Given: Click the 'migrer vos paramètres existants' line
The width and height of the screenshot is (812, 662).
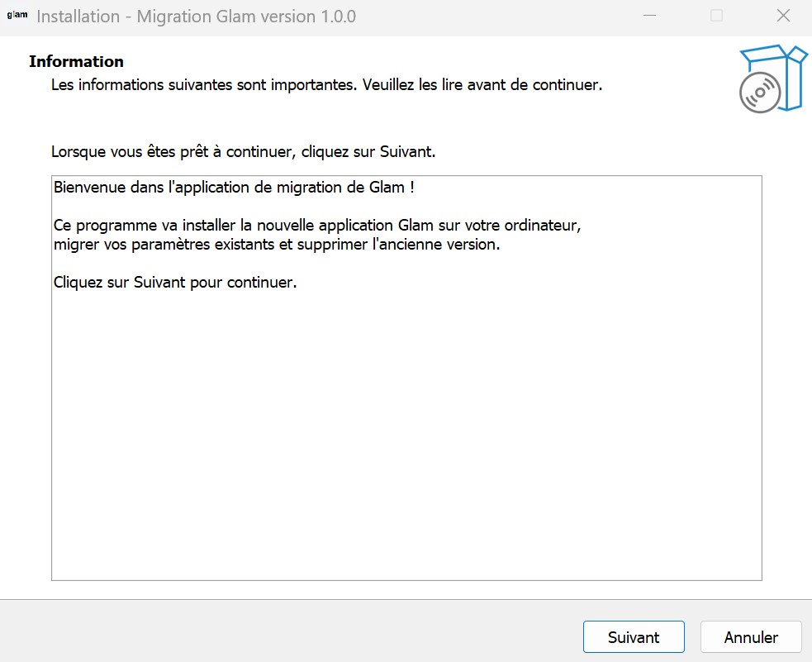Looking at the screenshot, I should coord(277,245).
